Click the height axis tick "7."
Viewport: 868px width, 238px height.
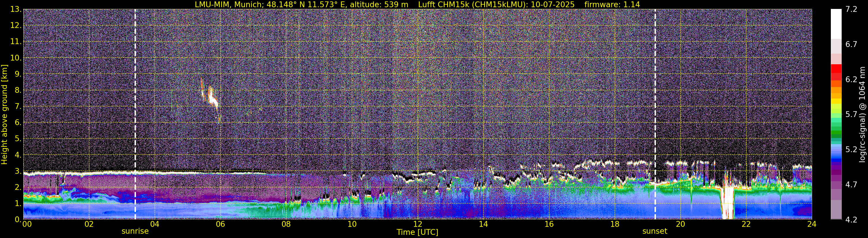(x=18, y=106)
